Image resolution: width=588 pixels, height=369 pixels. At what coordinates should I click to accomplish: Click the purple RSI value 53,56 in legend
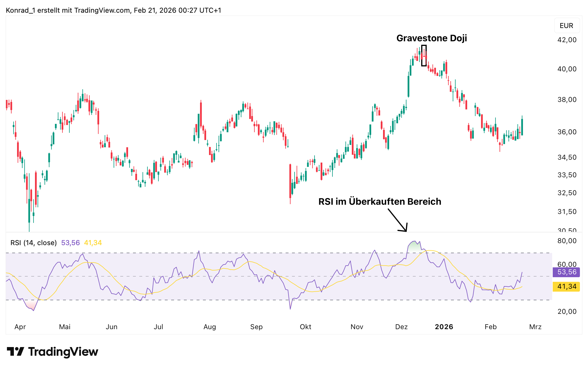pos(70,243)
